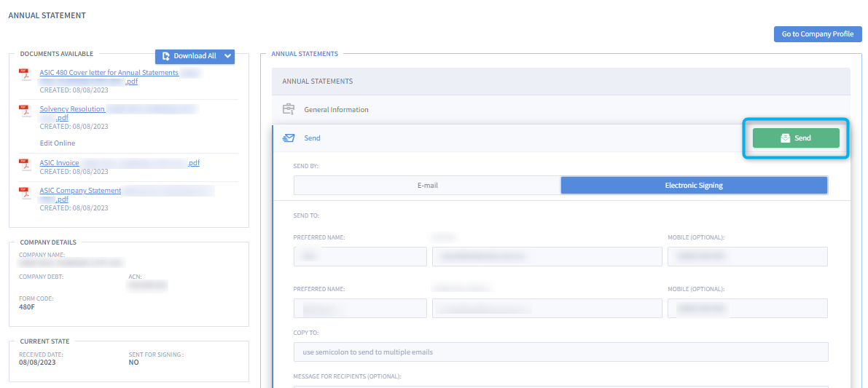Open Go to Company Profile
The width and height of the screenshot is (868, 388).
point(818,33)
